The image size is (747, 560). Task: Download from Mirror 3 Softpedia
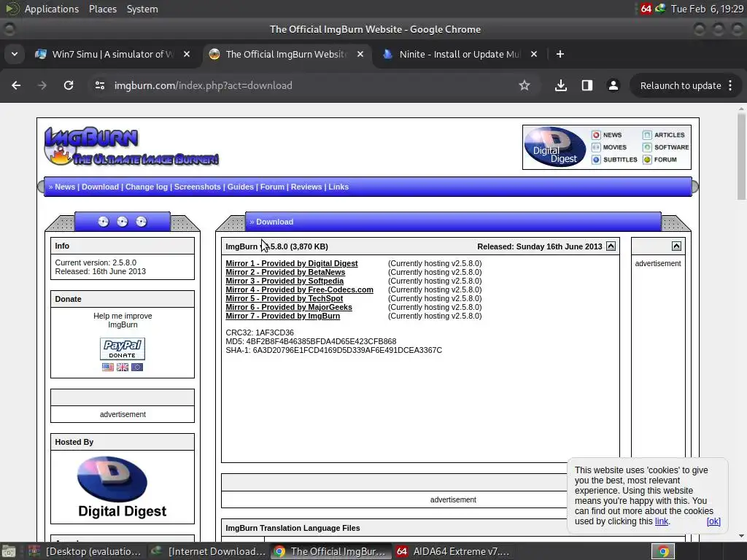[x=285, y=281]
